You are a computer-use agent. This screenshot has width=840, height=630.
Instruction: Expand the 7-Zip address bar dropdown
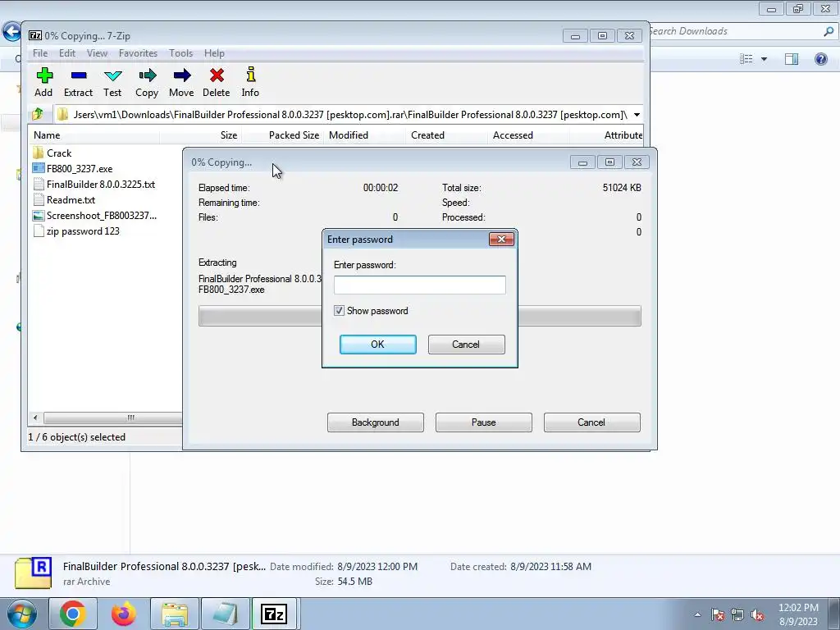(637, 115)
